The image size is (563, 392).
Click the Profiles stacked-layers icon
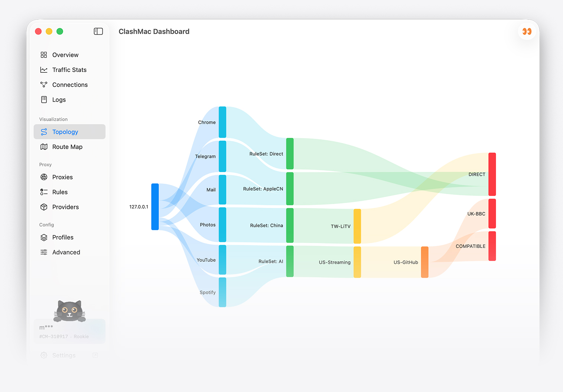coord(43,237)
